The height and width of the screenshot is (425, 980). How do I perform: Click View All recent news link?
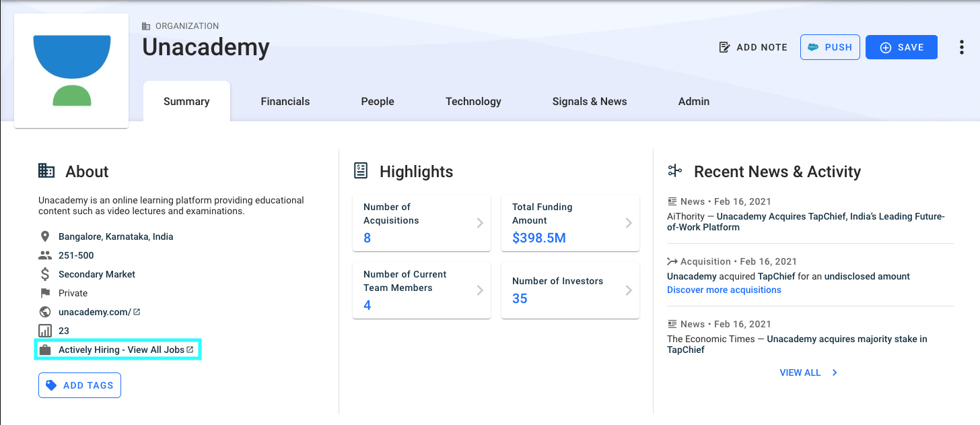tap(800, 372)
